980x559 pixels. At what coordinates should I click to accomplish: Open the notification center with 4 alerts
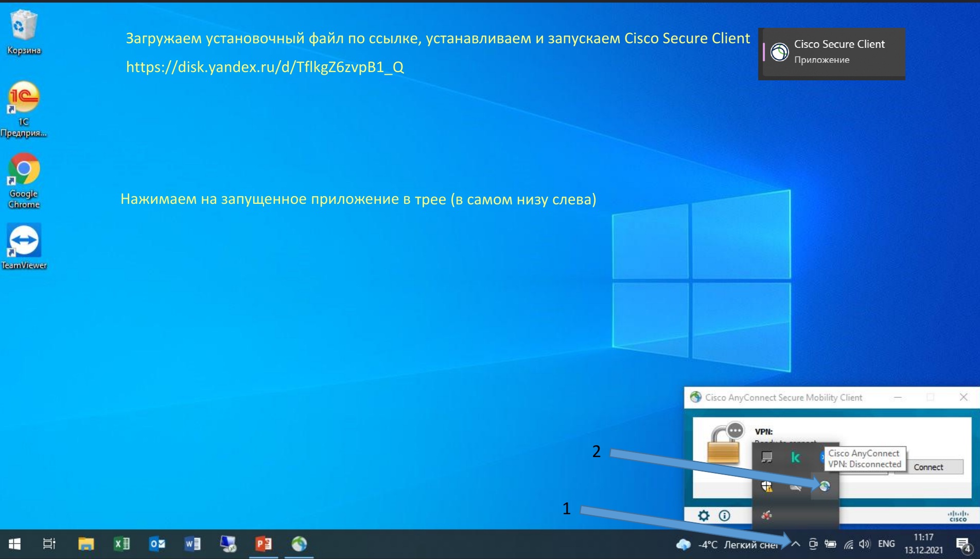coord(963,545)
